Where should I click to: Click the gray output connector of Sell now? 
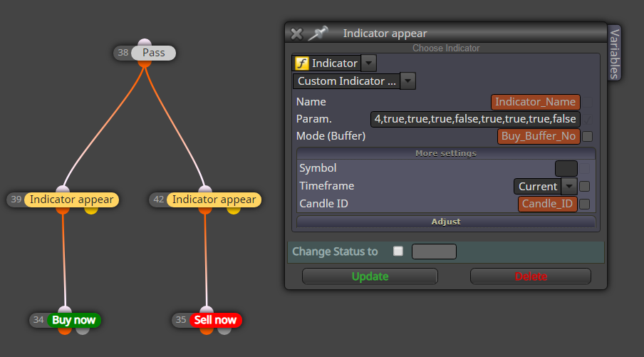(224, 331)
